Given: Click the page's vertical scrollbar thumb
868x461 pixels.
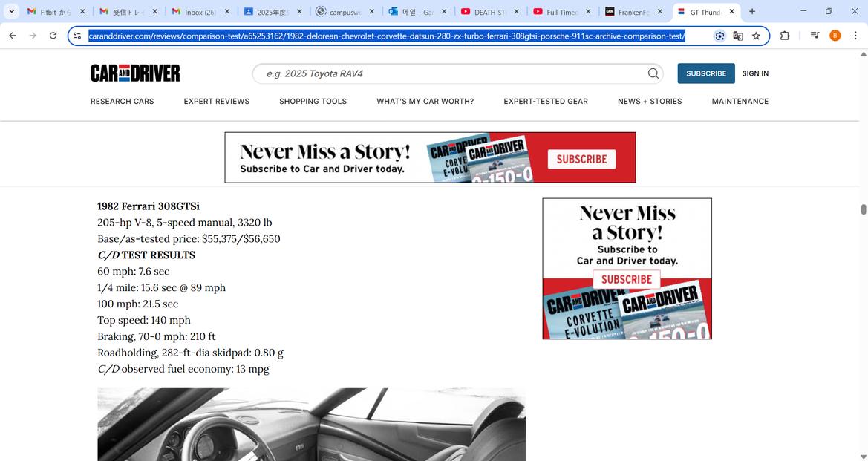Looking at the screenshot, I should coord(863,209).
